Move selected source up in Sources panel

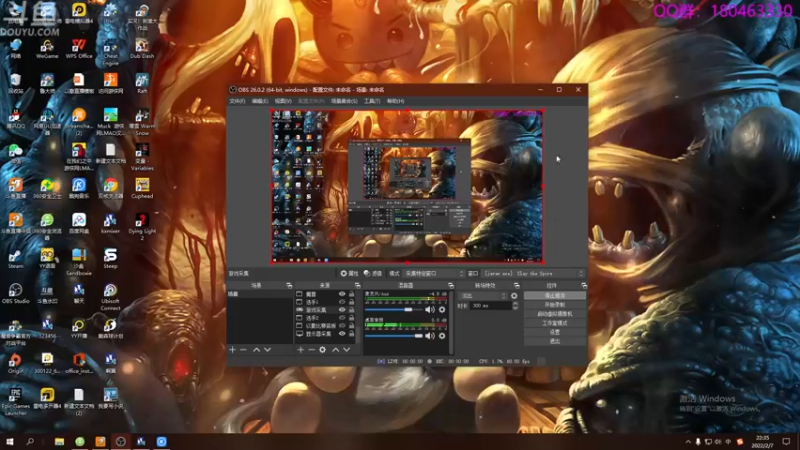[x=336, y=349]
